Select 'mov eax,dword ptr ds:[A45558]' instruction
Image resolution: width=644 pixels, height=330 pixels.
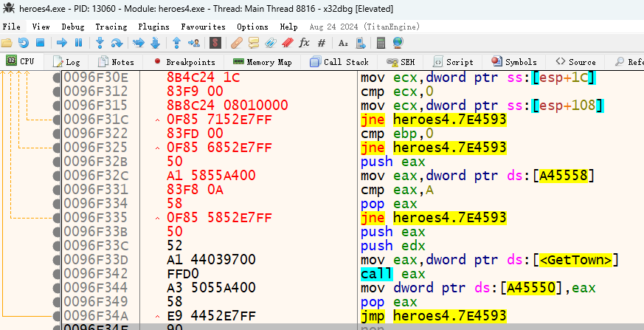click(477, 176)
